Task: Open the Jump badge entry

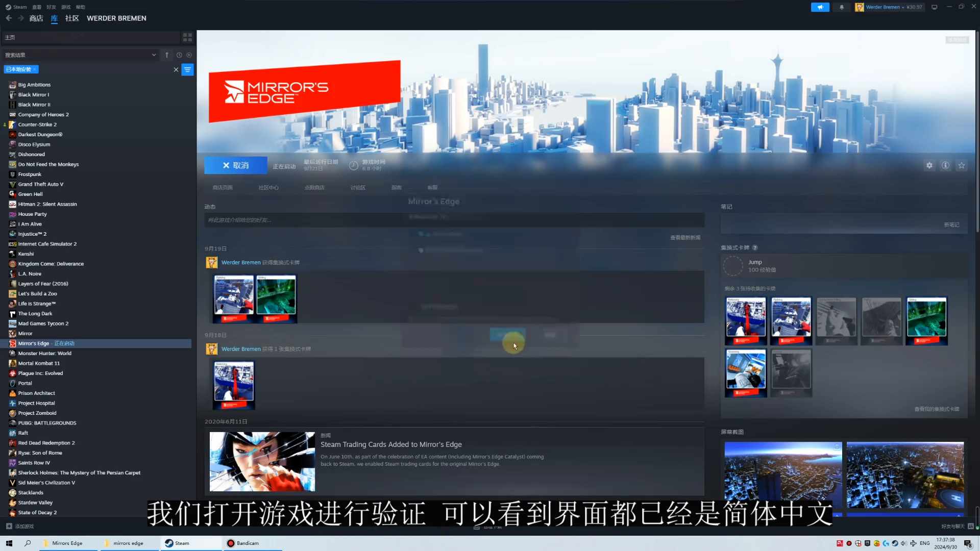Action: [x=844, y=266]
